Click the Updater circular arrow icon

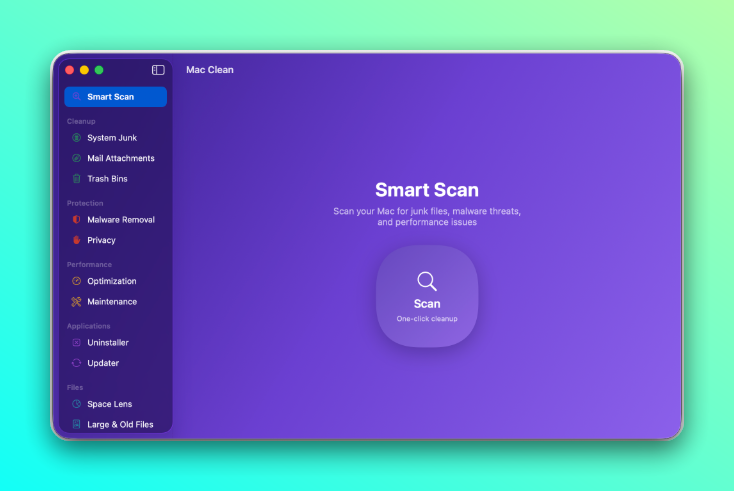pos(76,363)
